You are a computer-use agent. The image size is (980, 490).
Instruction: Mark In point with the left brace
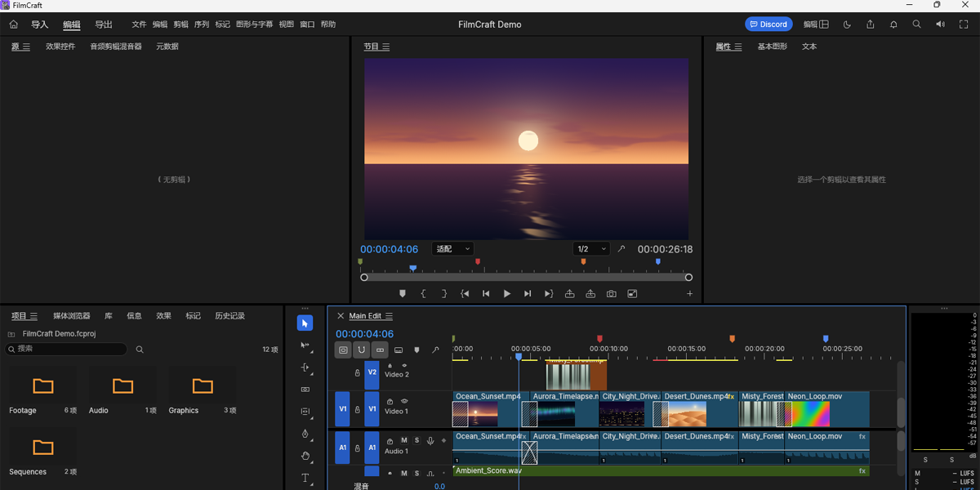tap(423, 294)
